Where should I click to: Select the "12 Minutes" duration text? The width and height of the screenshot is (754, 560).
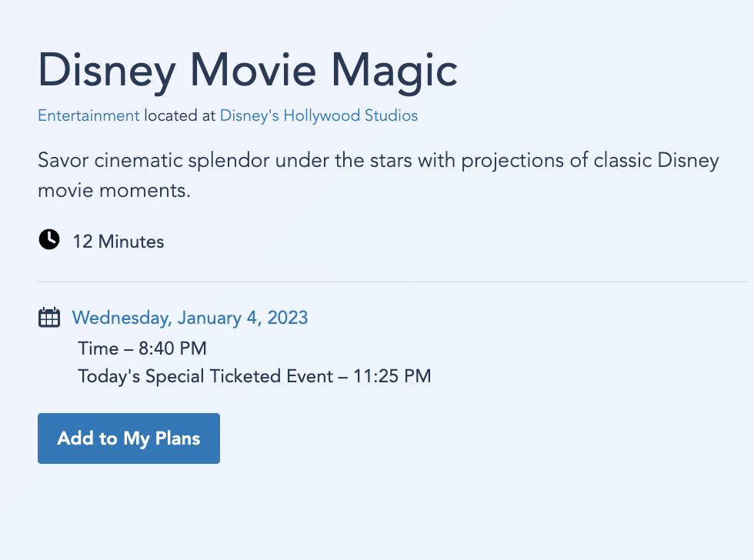118,242
